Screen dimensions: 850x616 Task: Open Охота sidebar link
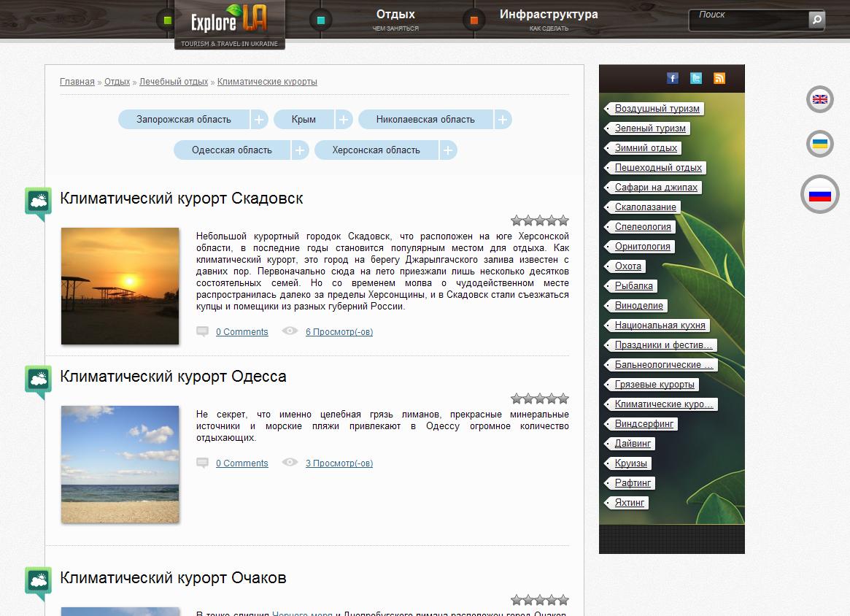[627, 266]
